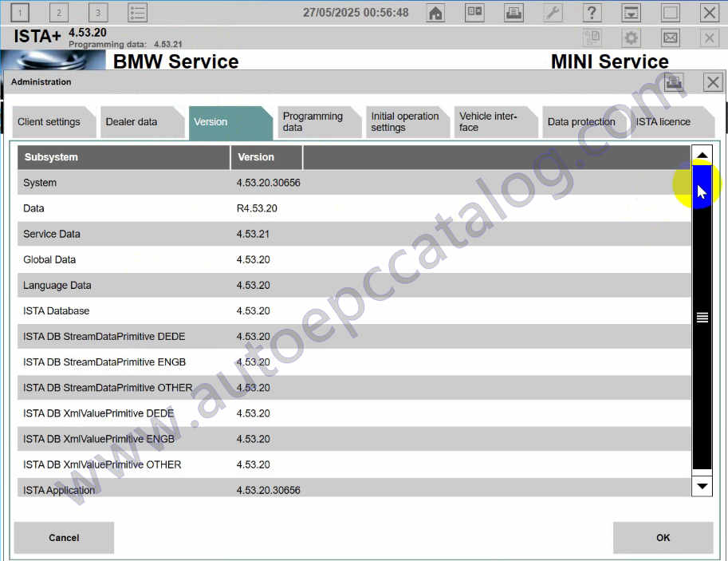The width and height of the screenshot is (728, 561).
Task: Click the scrollbar grip handle
Action: (702, 318)
